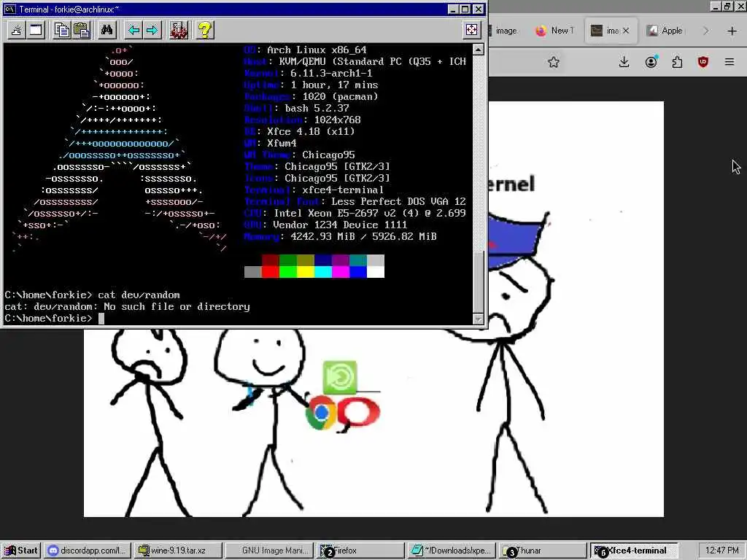Open Firefox extensions puzzle icon
This screenshot has width=747, height=560.
pos(677,62)
